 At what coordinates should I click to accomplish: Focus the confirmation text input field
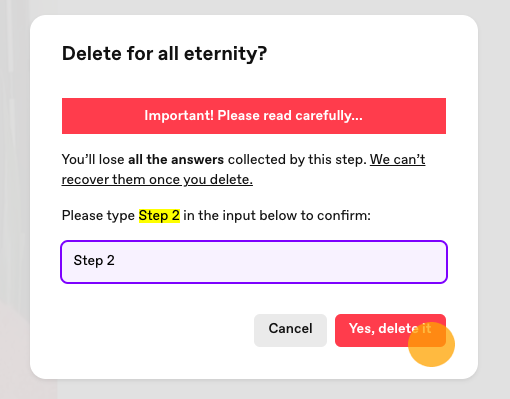[254, 262]
